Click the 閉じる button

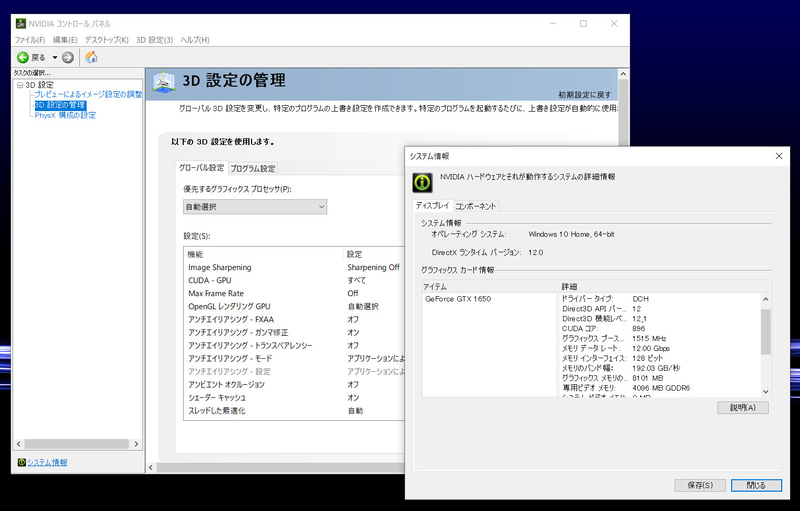(x=756, y=485)
